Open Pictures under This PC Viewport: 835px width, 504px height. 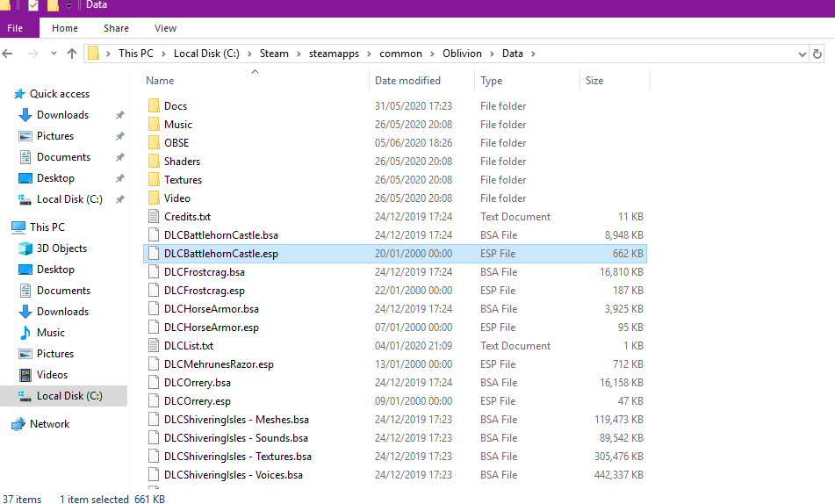tap(54, 354)
